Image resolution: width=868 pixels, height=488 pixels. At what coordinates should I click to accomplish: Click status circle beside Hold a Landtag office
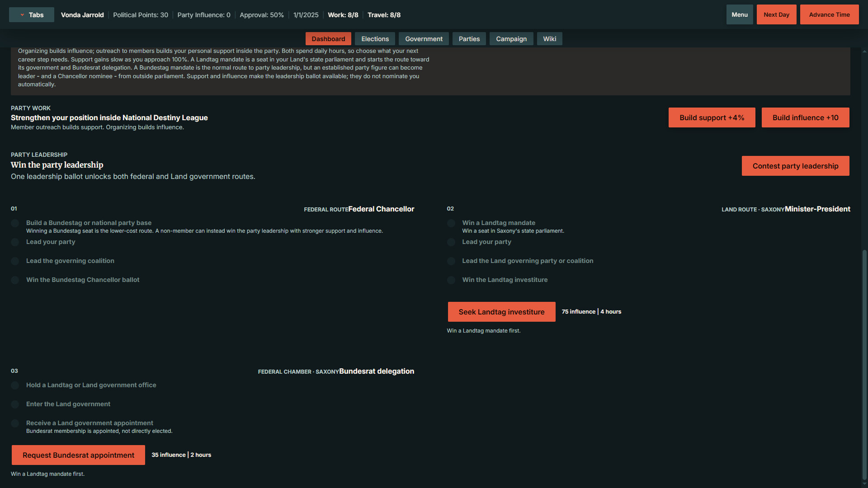15,385
